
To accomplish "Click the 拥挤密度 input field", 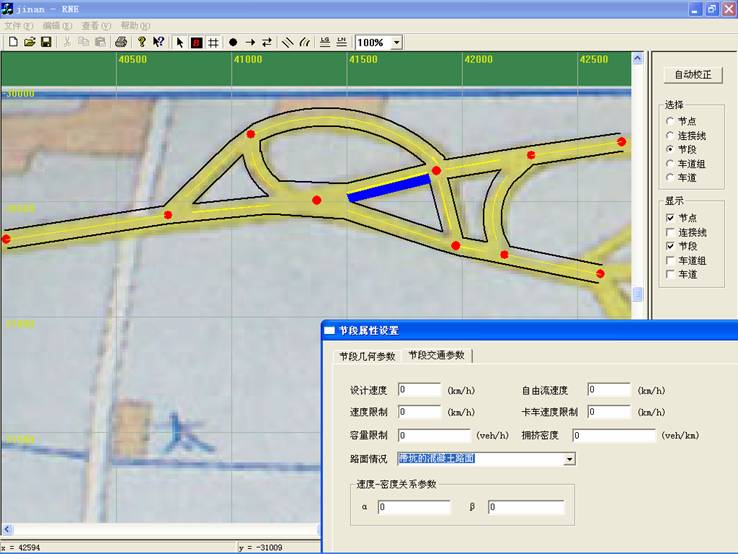I will point(614,436).
